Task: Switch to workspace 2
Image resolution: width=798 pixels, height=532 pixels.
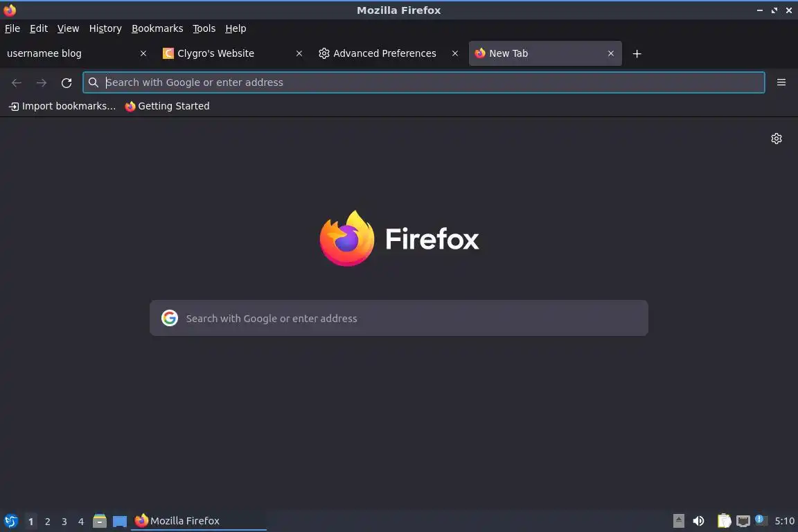Action: pyautogui.click(x=48, y=522)
